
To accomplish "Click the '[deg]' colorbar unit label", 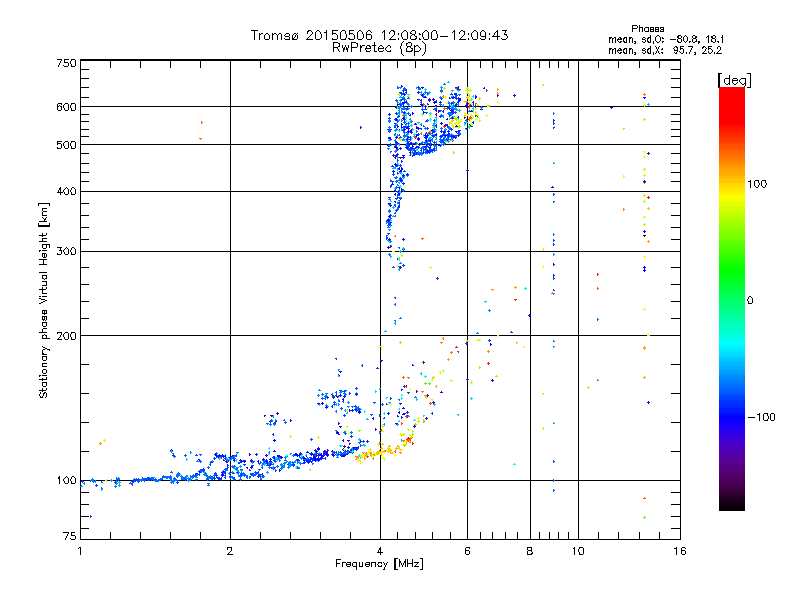I will tap(734, 81).
